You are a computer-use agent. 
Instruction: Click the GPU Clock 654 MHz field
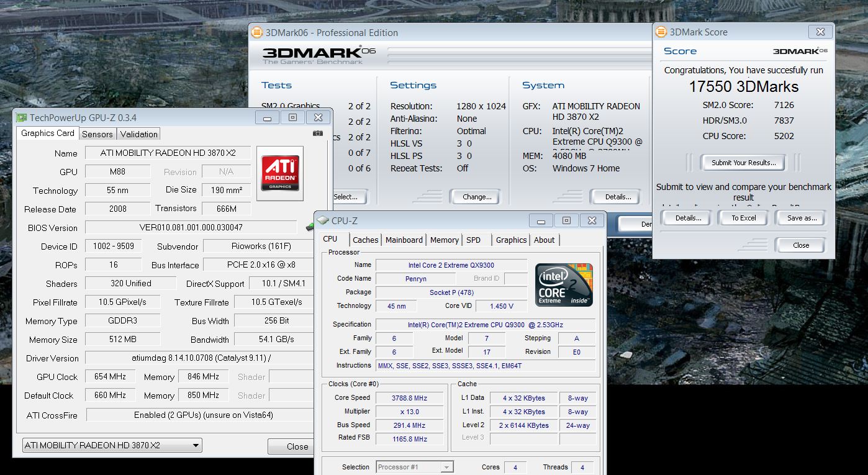110,376
